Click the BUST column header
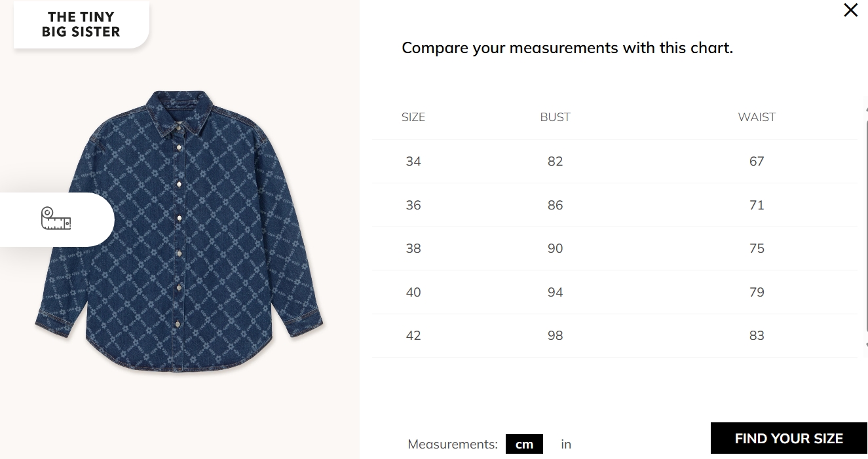This screenshot has width=868, height=459. pos(555,117)
